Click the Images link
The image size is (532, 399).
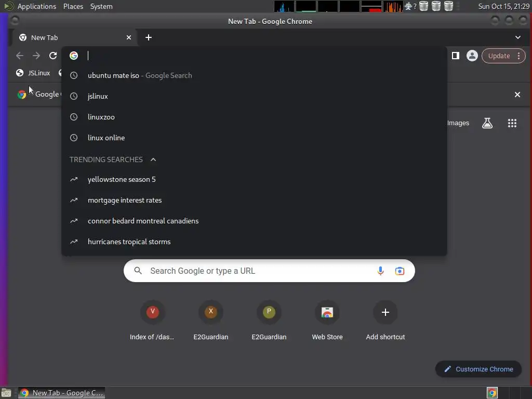tap(458, 123)
